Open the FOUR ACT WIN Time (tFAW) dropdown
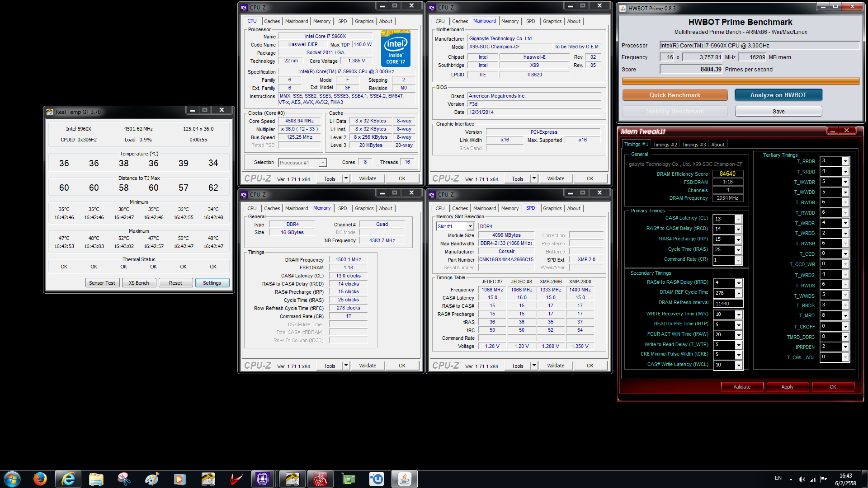The height and width of the screenshot is (488, 868). [739, 335]
